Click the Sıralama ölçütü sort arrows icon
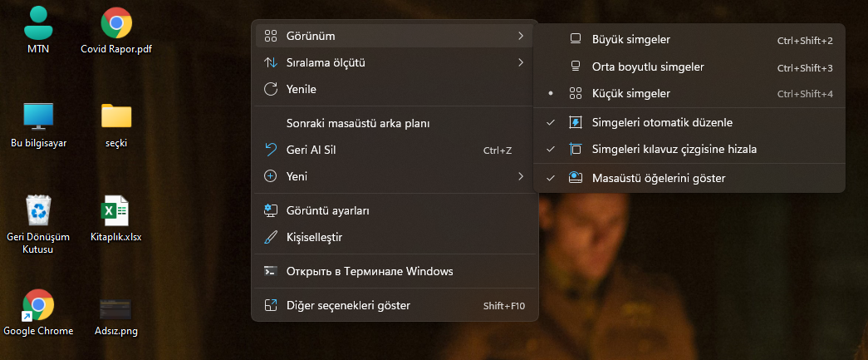The width and height of the screenshot is (868, 360). pyautogui.click(x=270, y=62)
